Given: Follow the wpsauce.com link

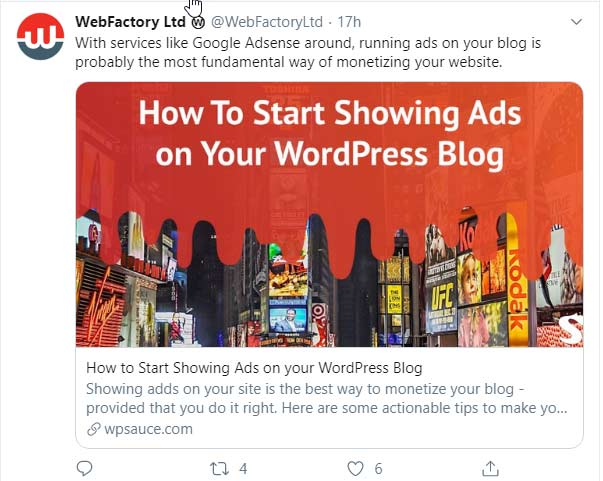Looking at the screenshot, I should click(148, 429).
